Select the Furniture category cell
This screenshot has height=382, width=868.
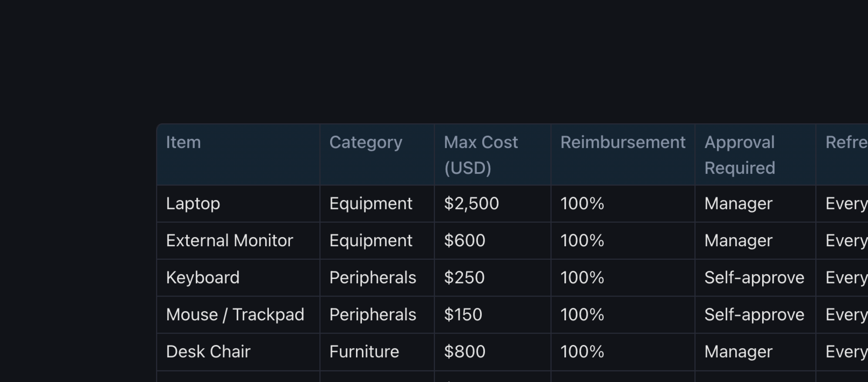pyautogui.click(x=364, y=352)
